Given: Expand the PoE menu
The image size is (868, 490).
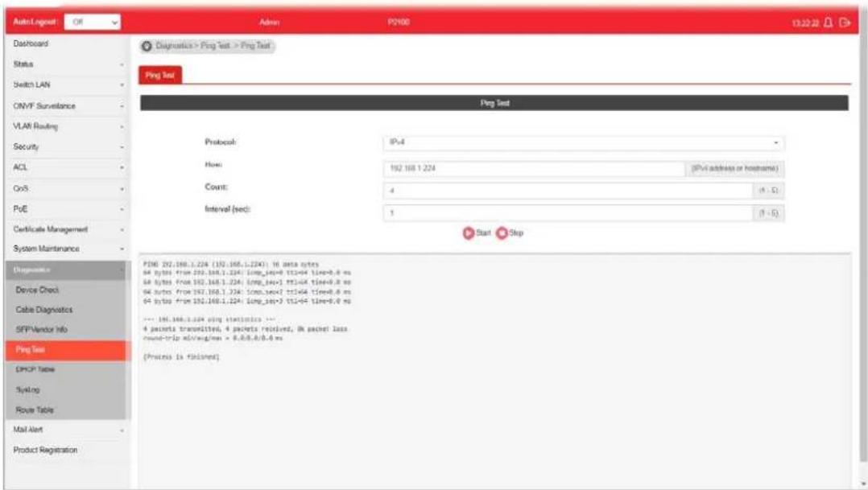Looking at the screenshot, I should (x=66, y=208).
